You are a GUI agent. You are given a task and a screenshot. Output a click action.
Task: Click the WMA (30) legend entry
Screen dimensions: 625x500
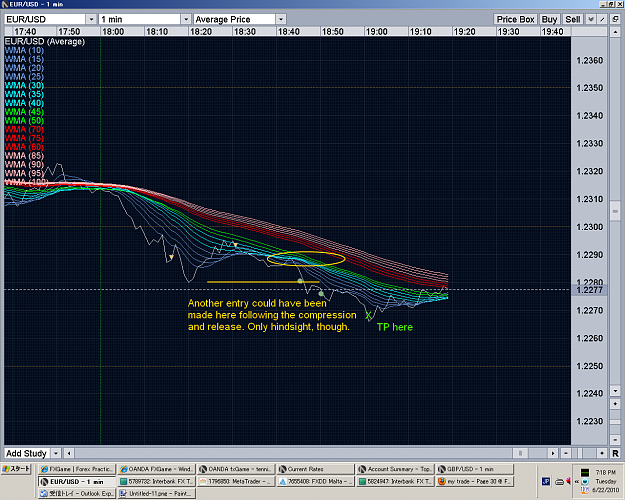[24, 85]
